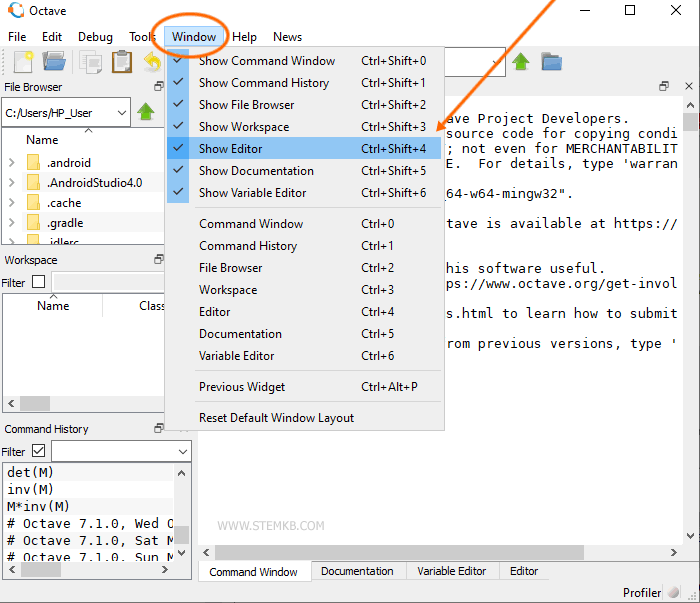Switch to the Variable Editor tab
This screenshot has width=700, height=603.
[x=451, y=571]
